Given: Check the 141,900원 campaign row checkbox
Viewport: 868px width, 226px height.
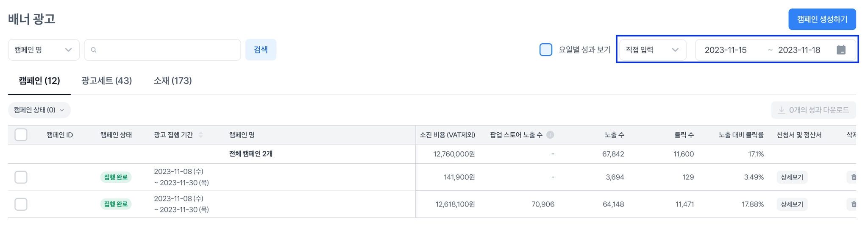Looking at the screenshot, I should coord(21,177).
